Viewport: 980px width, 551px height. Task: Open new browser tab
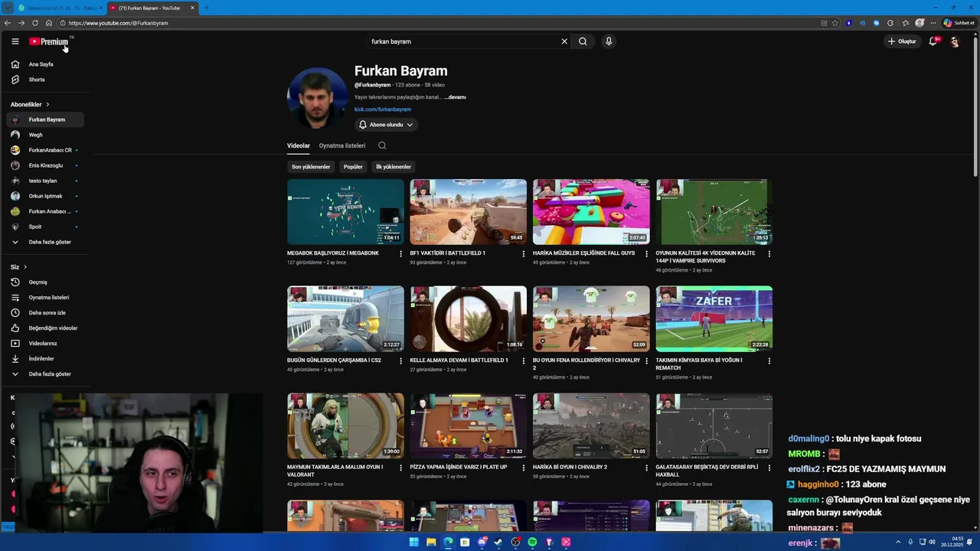206,8
